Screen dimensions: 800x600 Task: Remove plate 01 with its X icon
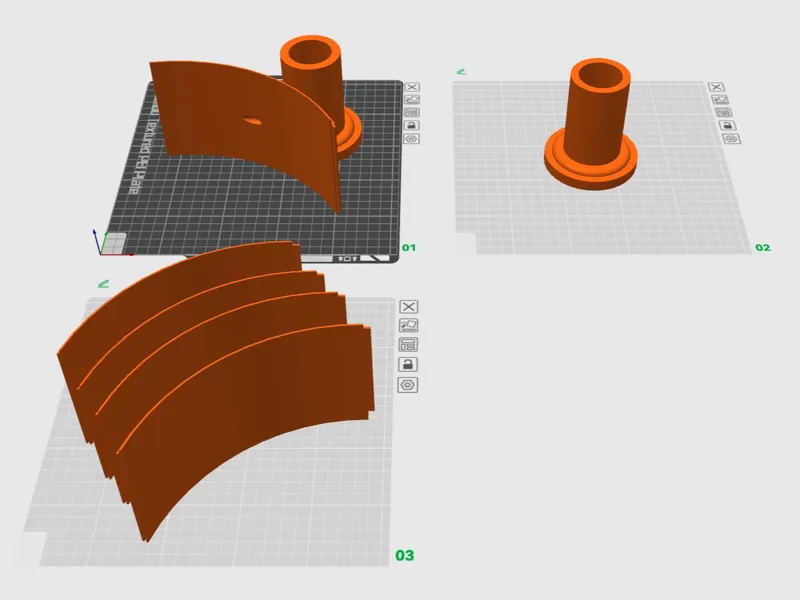pyautogui.click(x=412, y=87)
